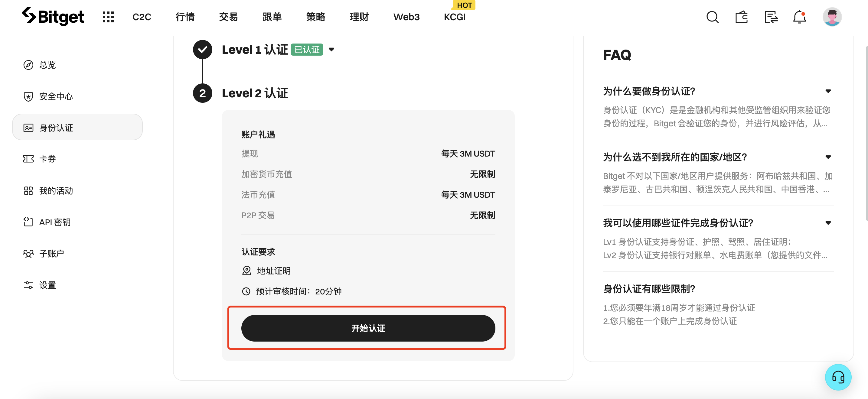Click 我可以使用哪些证件完成身份认证? question title
The height and width of the screenshot is (399, 868).
pos(678,223)
